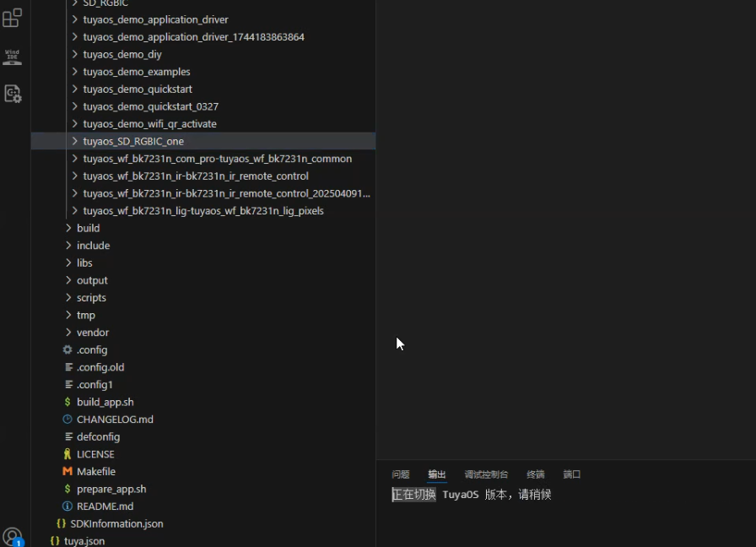Select tuyaos_wf_bk7231n_ir-bk7231n_ir_remote_control folder name
The width and height of the screenshot is (756, 547).
pyautogui.click(x=195, y=176)
